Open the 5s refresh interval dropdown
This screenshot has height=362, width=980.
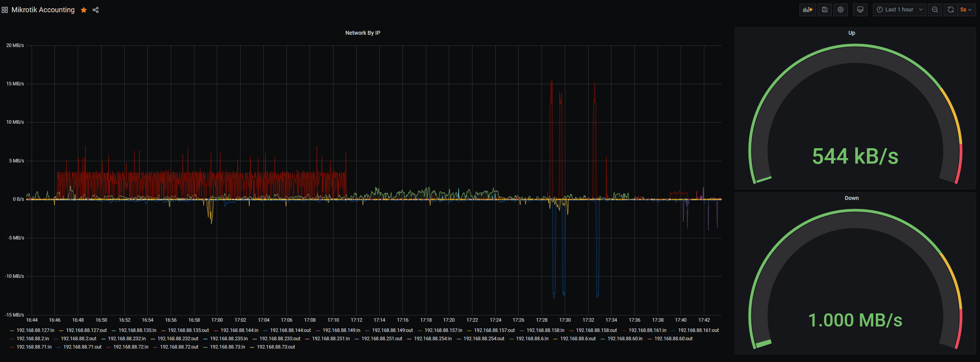(x=966, y=10)
